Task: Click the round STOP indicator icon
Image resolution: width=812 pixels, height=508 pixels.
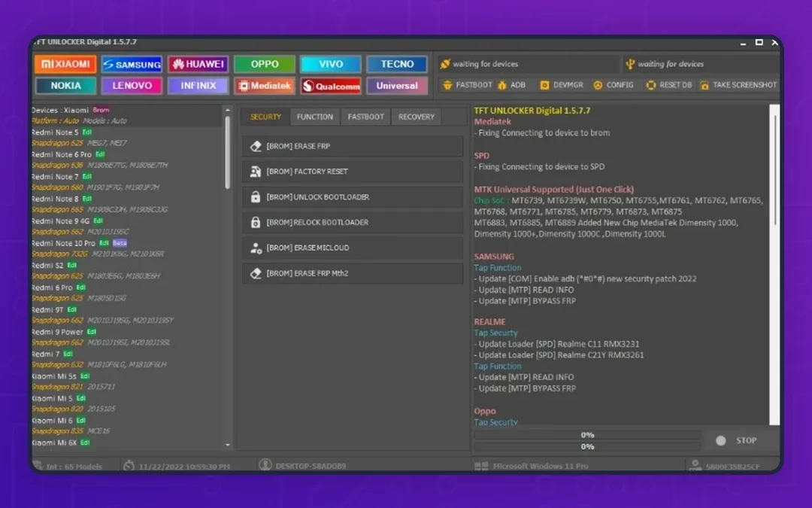Action: pyautogui.click(x=721, y=440)
